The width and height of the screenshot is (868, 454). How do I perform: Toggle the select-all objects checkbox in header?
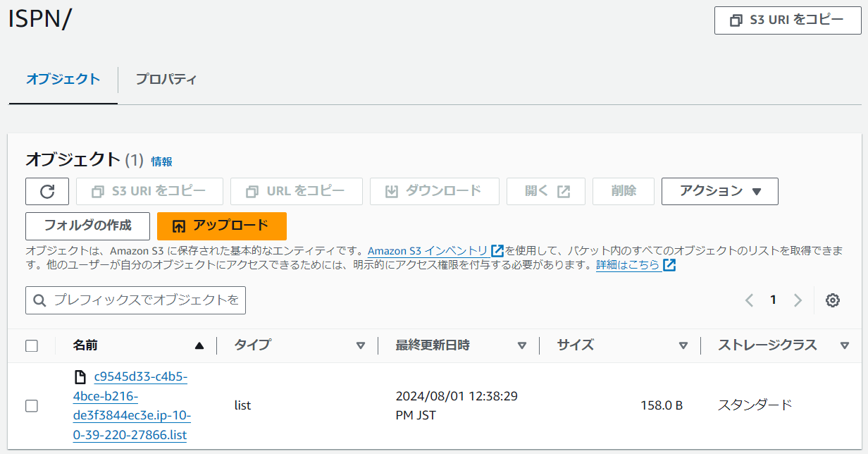[x=32, y=345]
